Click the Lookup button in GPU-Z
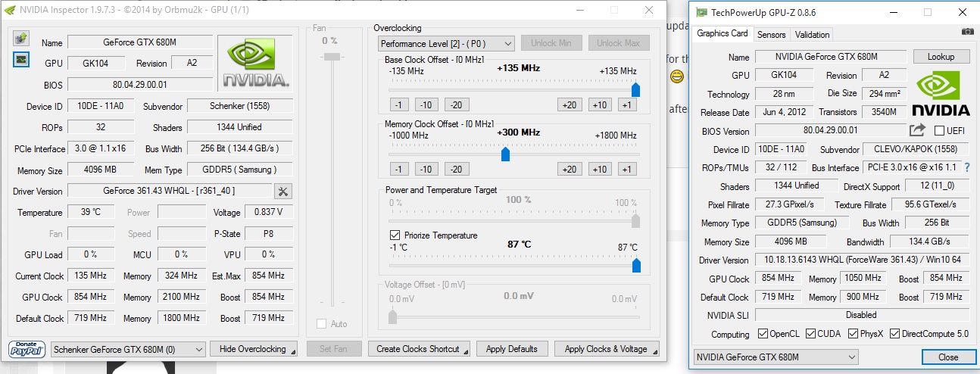The width and height of the screenshot is (980, 374). coord(941,57)
